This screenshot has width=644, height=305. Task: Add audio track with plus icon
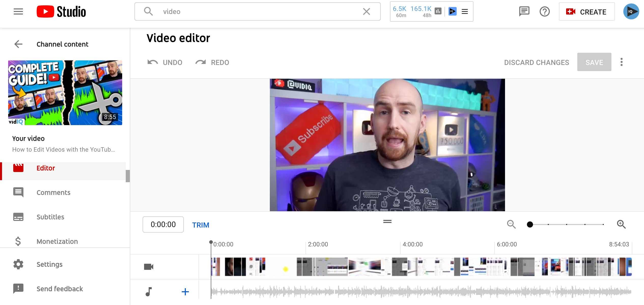click(x=185, y=291)
